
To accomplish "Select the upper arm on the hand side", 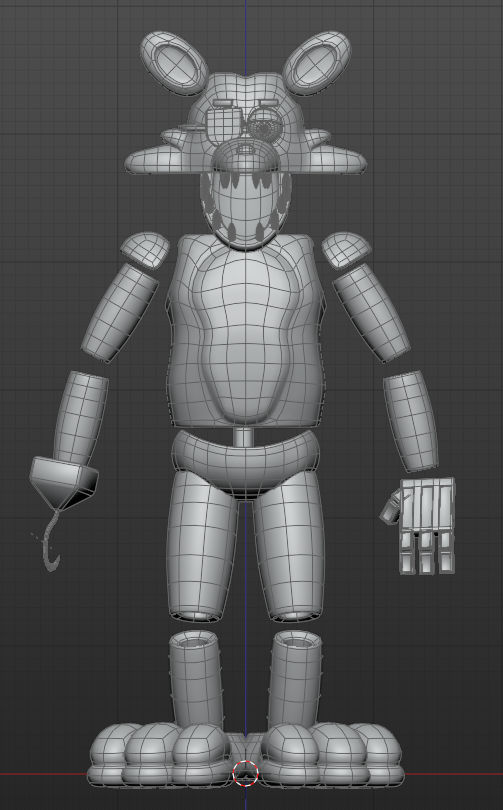I will [x=371, y=313].
